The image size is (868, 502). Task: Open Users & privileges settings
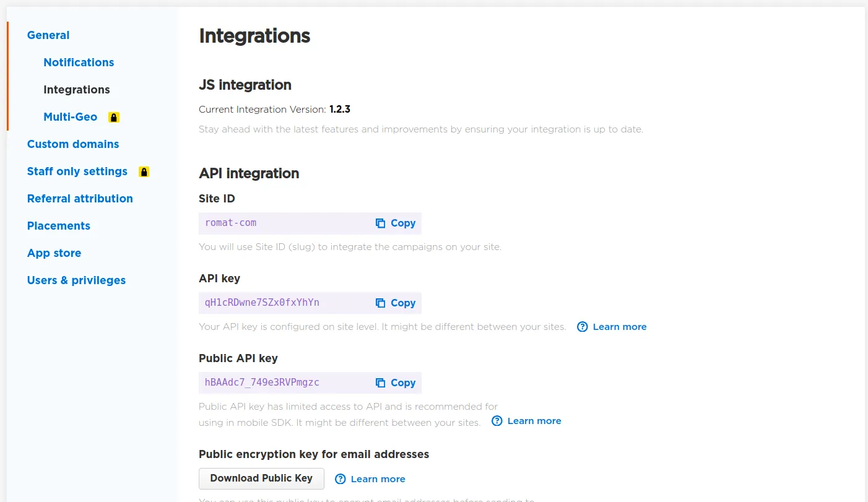(x=76, y=280)
